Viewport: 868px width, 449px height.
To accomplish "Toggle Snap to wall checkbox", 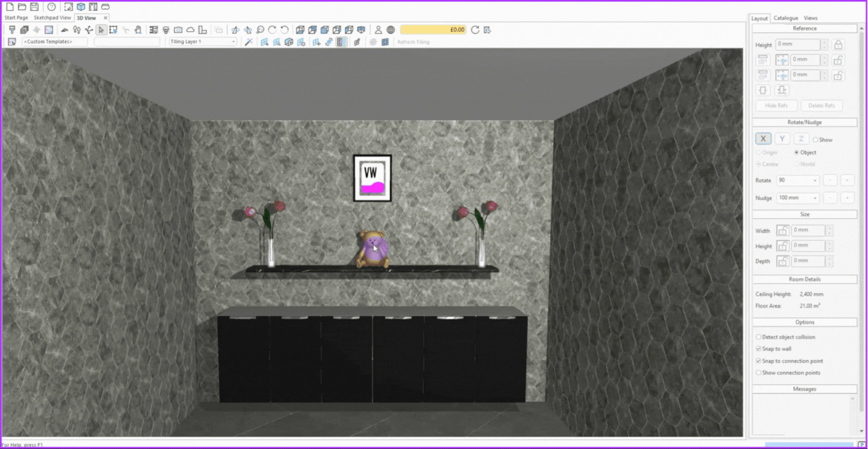I will (x=759, y=349).
